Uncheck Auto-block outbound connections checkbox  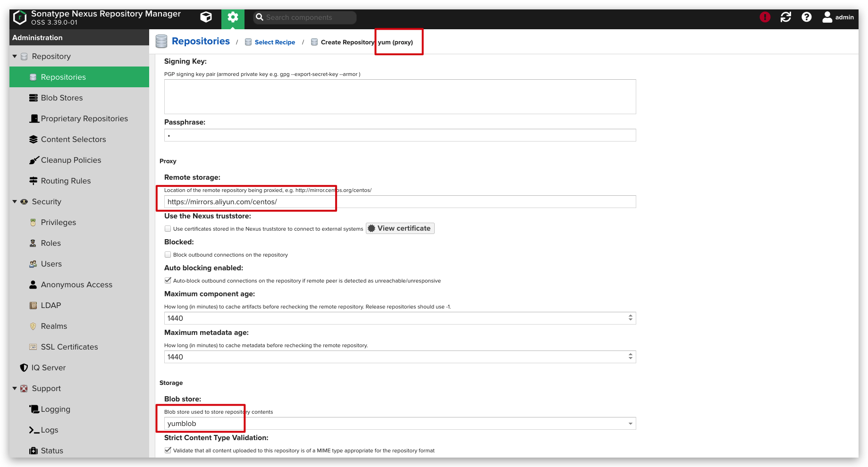coord(168,281)
